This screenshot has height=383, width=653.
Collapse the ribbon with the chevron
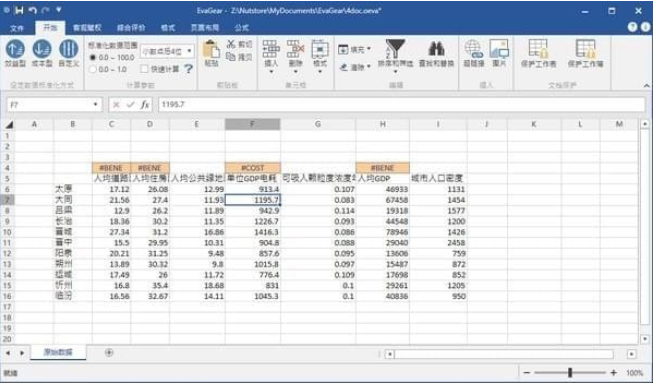click(x=646, y=86)
